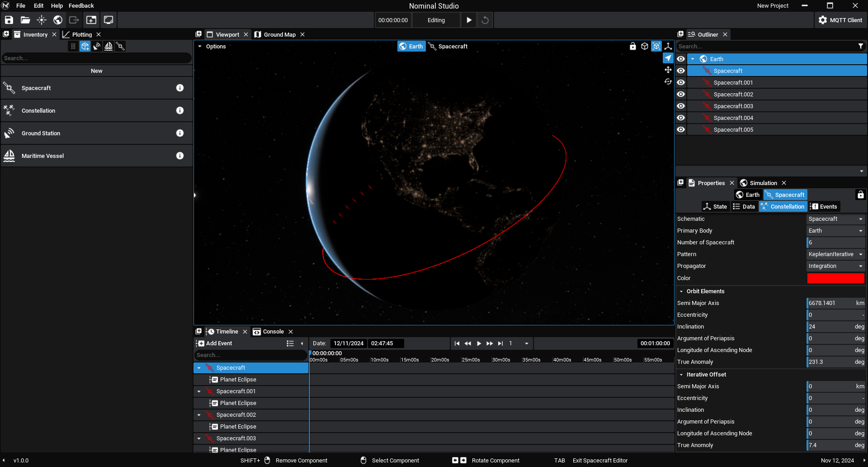This screenshot has width=868, height=467.
Task: Open the Pattern dropdown KeplerianIterative
Action: [x=835, y=254]
